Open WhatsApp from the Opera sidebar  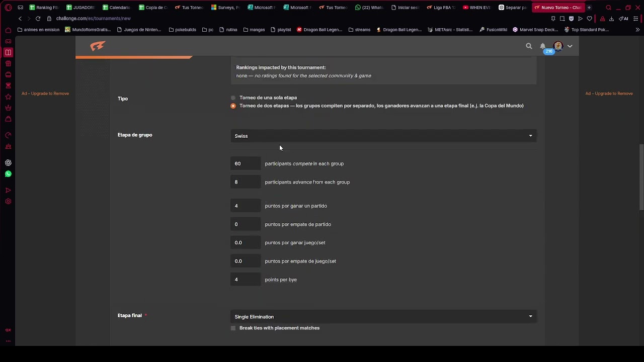[x=8, y=174]
